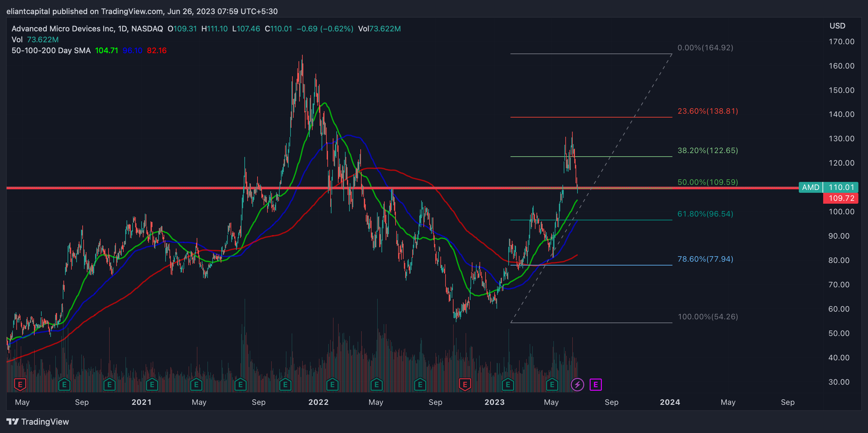Click the 61.80%(96.54) Fibonacci level label
868x433 pixels.
coord(705,214)
